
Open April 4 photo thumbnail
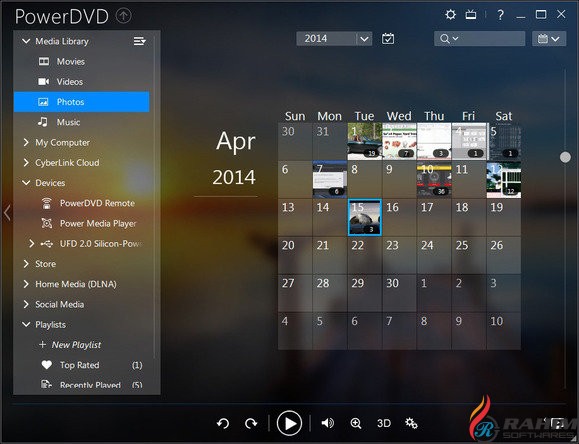[469, 141]
